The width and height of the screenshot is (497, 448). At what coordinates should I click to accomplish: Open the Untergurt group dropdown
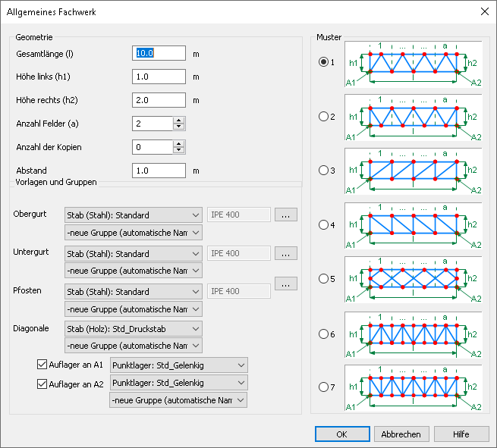(134, 271)
